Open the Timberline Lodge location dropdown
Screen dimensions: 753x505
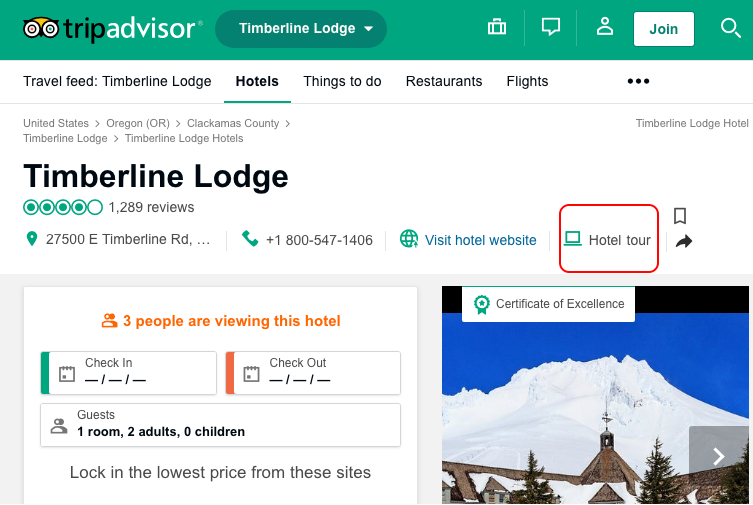pos(301,29)
